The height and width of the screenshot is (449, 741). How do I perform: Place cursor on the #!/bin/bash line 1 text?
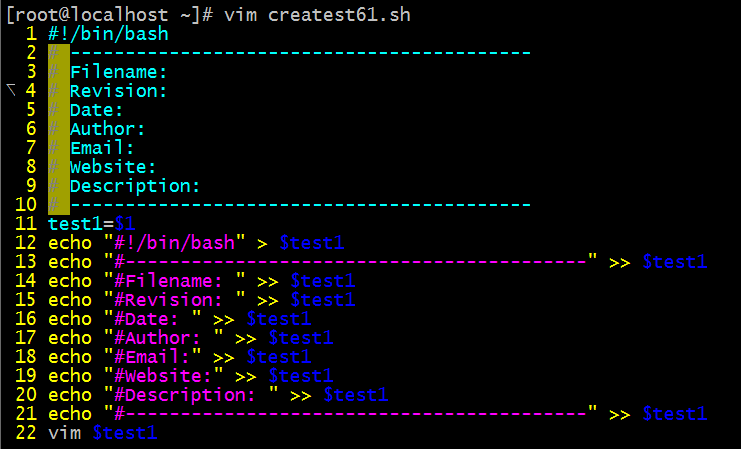(108, 34)
